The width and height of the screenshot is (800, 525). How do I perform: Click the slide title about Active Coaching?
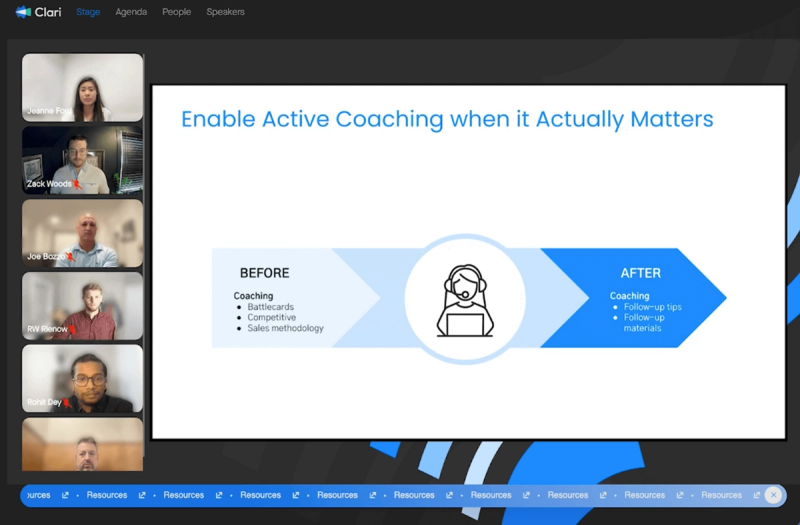click(446, 120)
